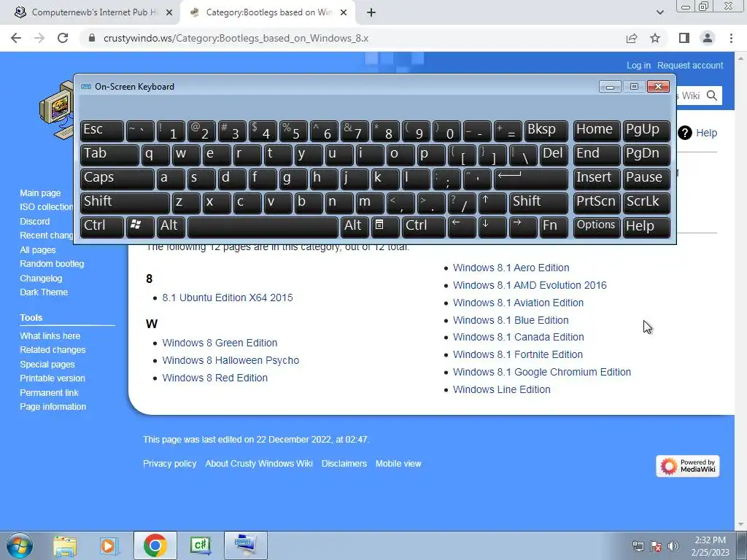This screenshot has width=747, height=560.
Task: Click the question mark Help icon
Action: pyautogui.click(x=684, y=133)
